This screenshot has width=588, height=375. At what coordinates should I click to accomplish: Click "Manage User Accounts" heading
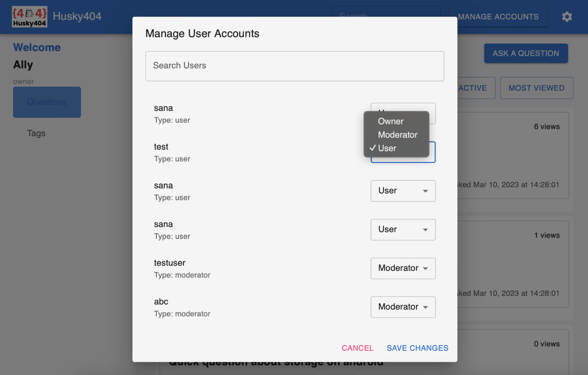pyautogui.click(x=202, y=33)
